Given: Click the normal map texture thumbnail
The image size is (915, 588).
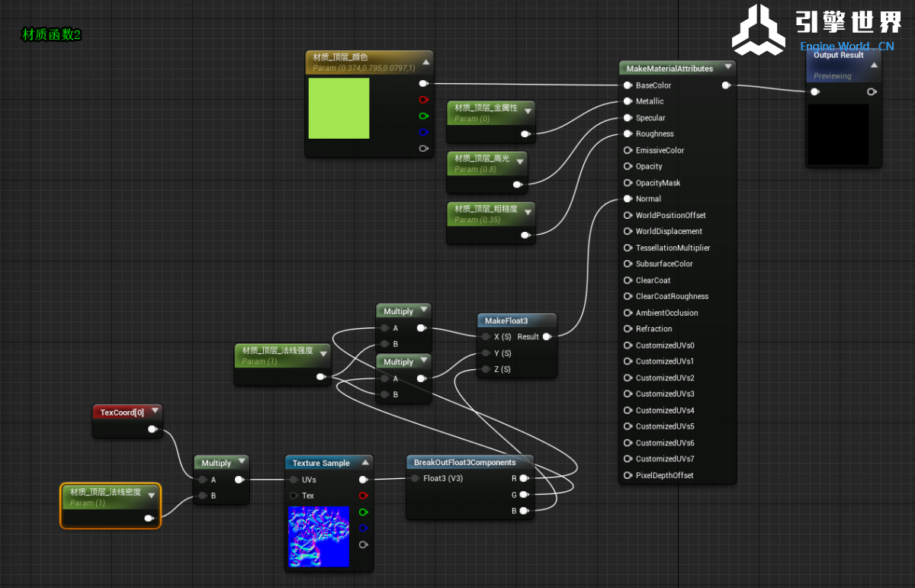Looking at the screenshot, I should (x=318, y=536).
